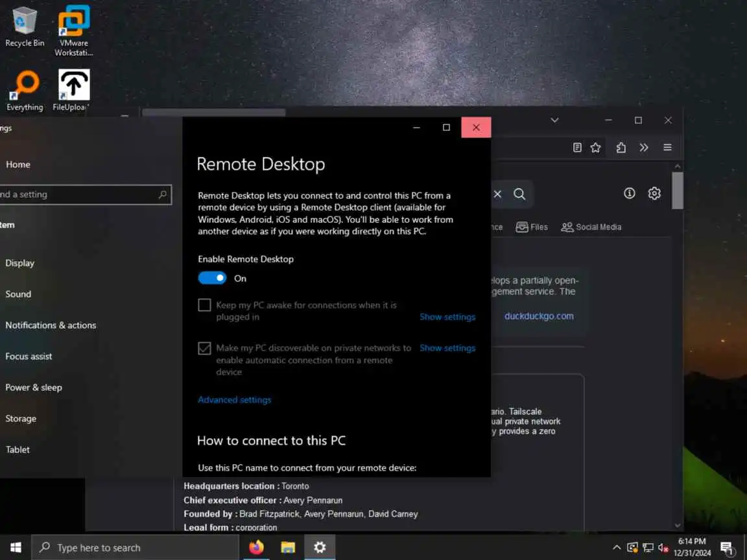The width and height of the screenshot is (747, 560).
Task: Open the notification center icon
Action: [726, 548]
